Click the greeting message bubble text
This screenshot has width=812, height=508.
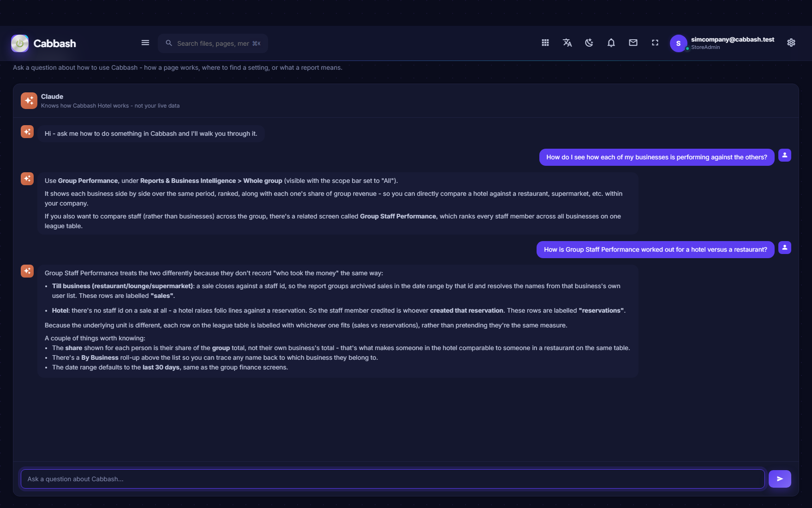151,133
